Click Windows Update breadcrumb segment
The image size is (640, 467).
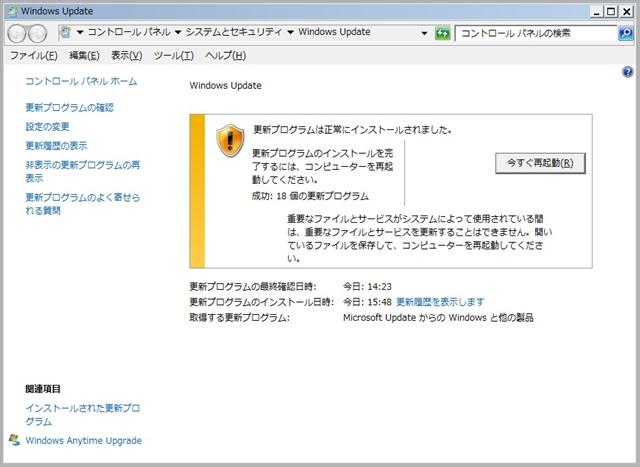pos(334,32)
